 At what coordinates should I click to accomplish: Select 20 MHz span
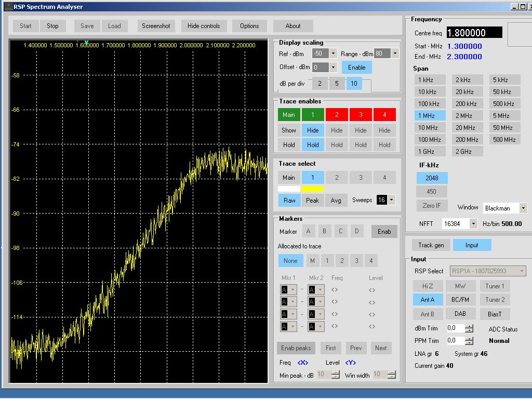pyautogui.click(x=467, y=128)
